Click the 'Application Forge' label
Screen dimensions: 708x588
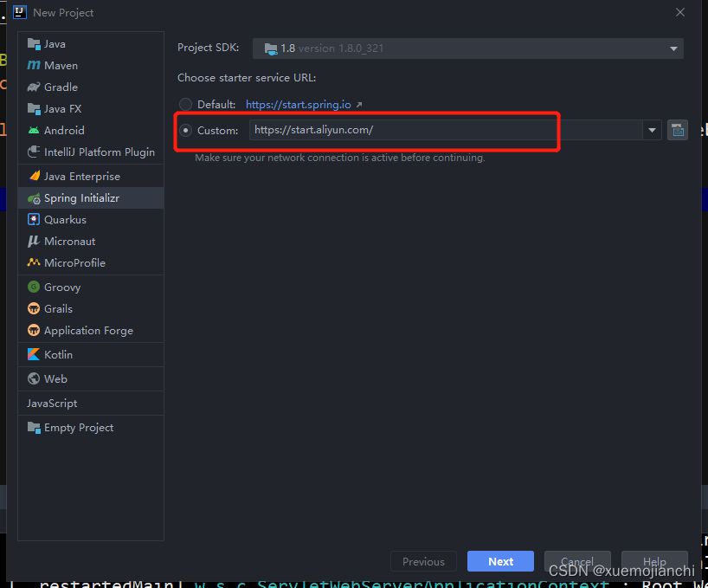point(88,331)
